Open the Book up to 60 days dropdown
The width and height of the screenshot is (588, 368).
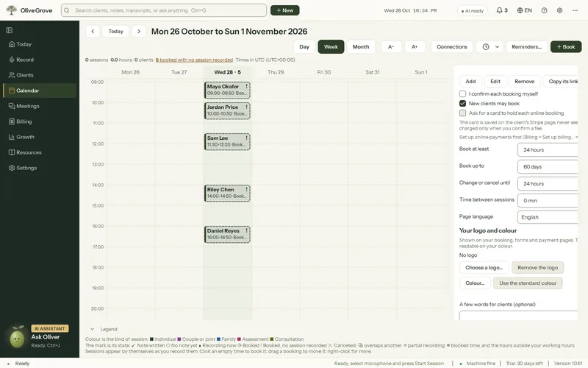[548, 167]
